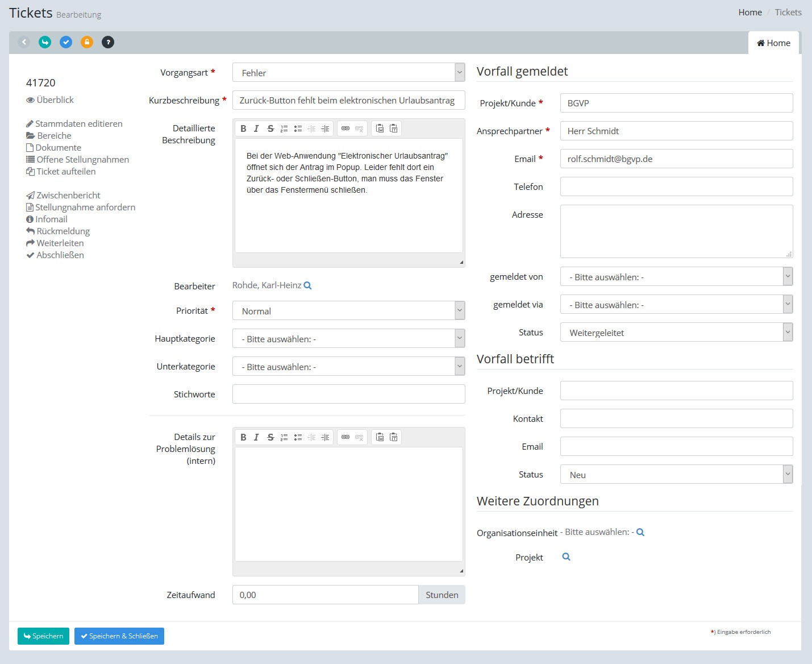Click the blue checkmark toolbar icon
812x664 pixels.
pos(66,42)
